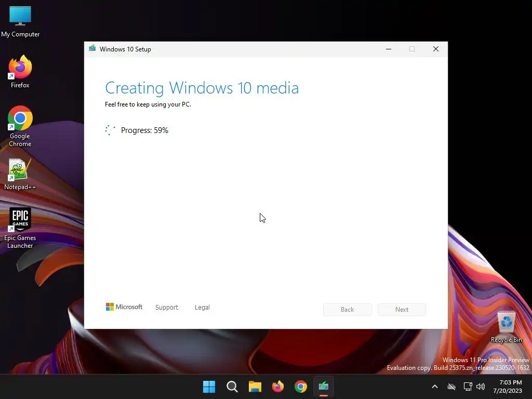Select the Firefox desktop shortcut
This screenshot has height=399, width=532.
point(20,72)
